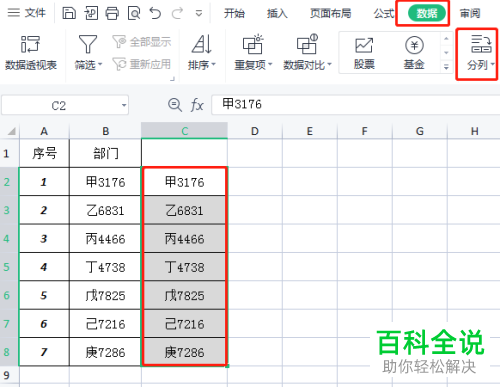
Task: Switch to the 审阅 tab
Action: (x=470, y=13)
